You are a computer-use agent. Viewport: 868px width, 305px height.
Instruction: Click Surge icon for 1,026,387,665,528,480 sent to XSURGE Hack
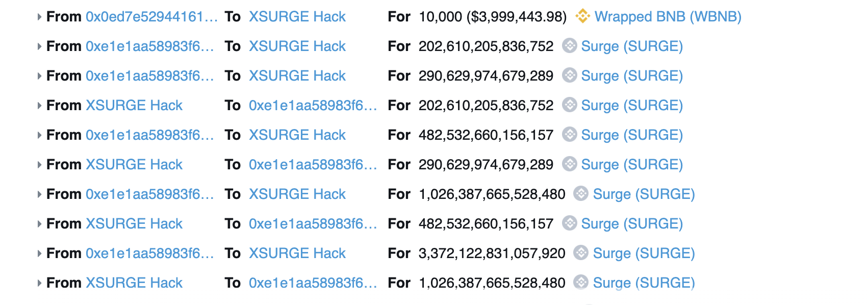pyautogui.click(x=581, y=194)
